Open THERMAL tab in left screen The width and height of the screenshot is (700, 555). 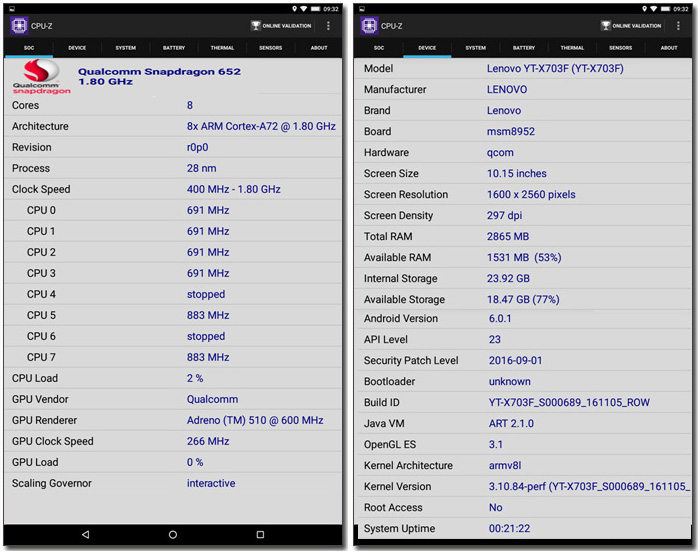coord(222,48)
